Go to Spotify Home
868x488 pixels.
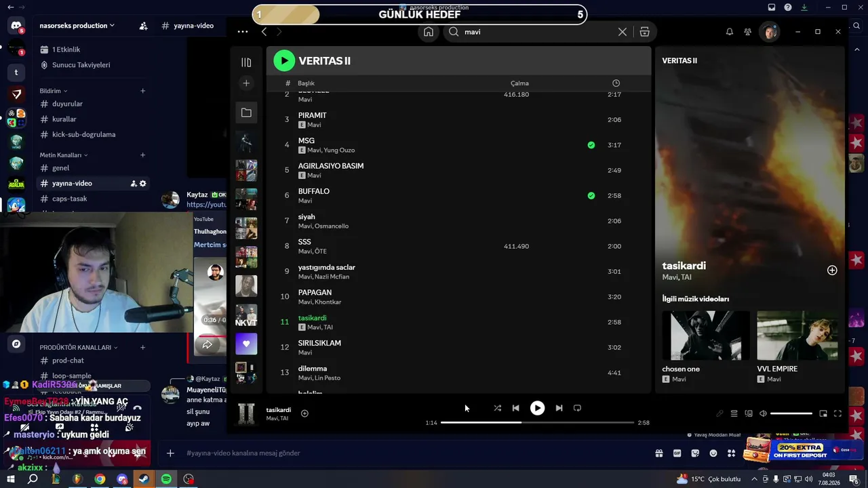point(429,32)
